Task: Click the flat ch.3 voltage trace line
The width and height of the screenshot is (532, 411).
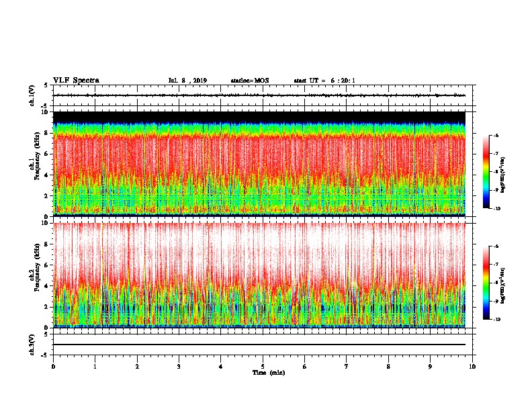Action: coord(259,345)
